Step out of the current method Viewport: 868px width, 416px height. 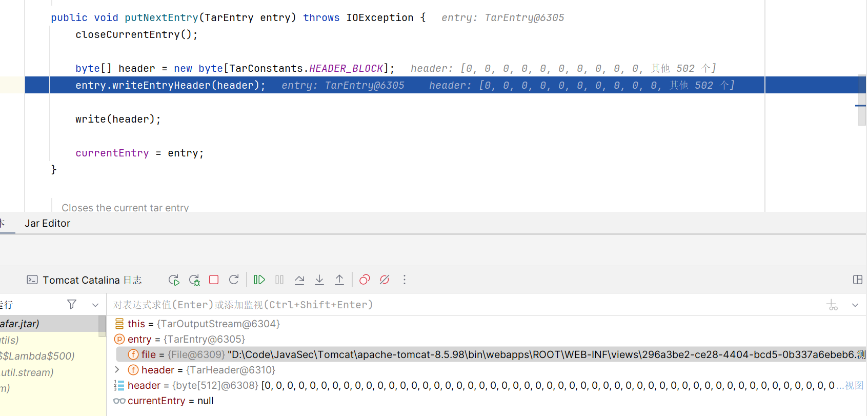tap(339, 280)
